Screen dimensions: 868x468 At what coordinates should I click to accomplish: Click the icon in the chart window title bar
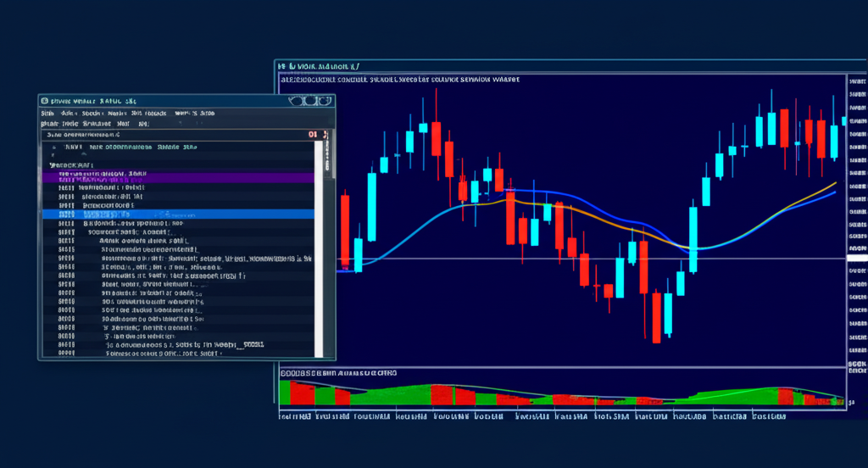[x=281, y=66]
